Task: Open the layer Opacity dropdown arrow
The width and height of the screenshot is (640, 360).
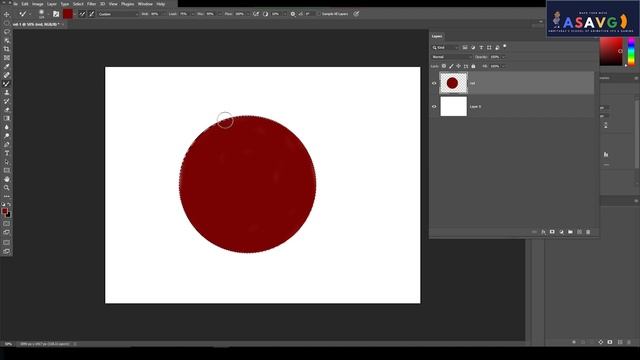Action: tap(503, 57)
